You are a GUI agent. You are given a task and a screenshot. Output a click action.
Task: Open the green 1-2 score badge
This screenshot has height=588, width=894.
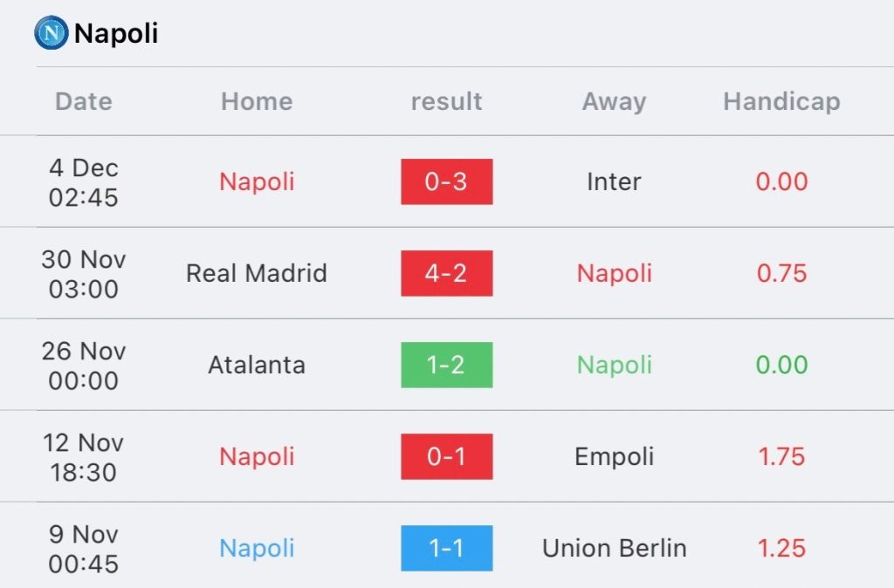tap(446, 365)
